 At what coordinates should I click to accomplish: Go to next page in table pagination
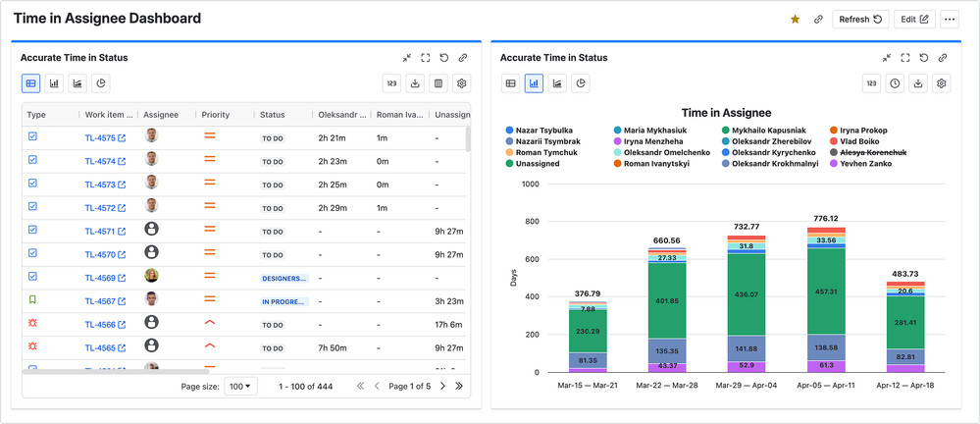tap(443, 386)
